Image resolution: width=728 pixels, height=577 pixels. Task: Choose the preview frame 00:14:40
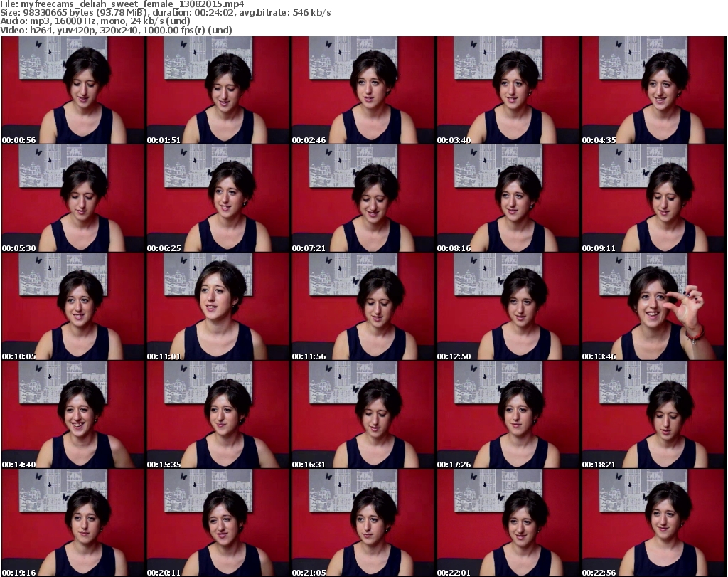pyautogui.click(x=73, y=415)
